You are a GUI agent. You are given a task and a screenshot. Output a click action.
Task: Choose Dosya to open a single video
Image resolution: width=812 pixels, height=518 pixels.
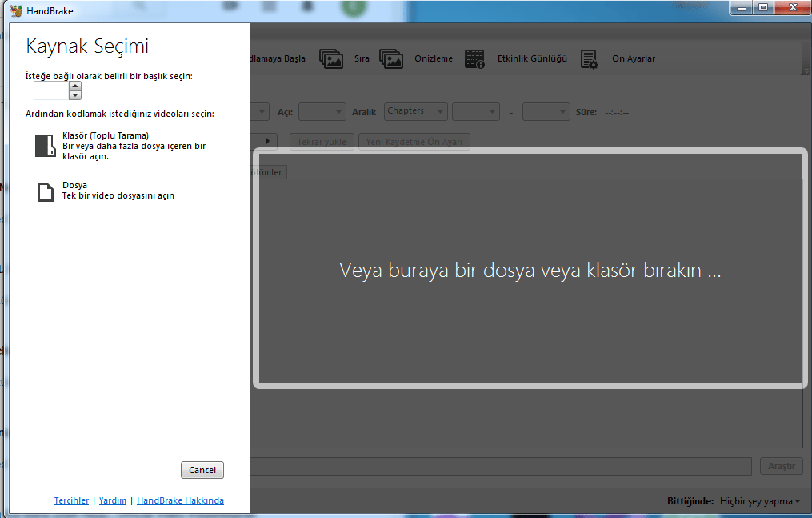tap(106, 191)
